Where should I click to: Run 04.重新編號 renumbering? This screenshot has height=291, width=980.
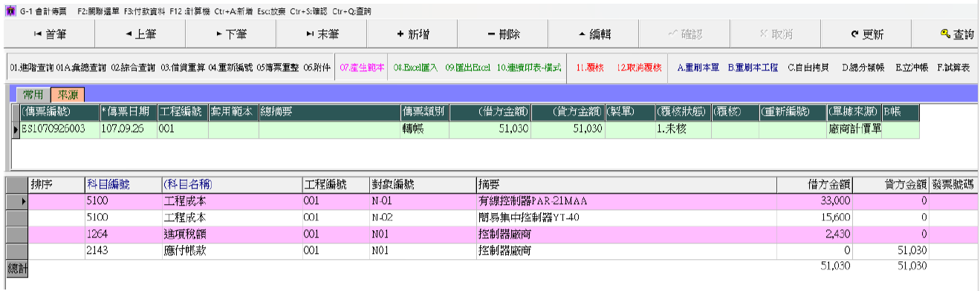coord(231,67)
